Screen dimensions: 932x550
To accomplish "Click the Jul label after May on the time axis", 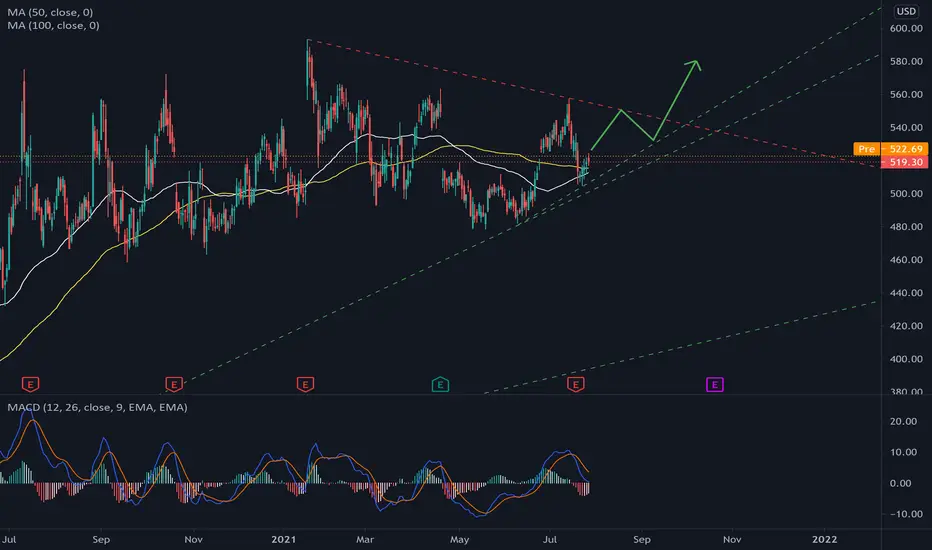I will 550,539.
